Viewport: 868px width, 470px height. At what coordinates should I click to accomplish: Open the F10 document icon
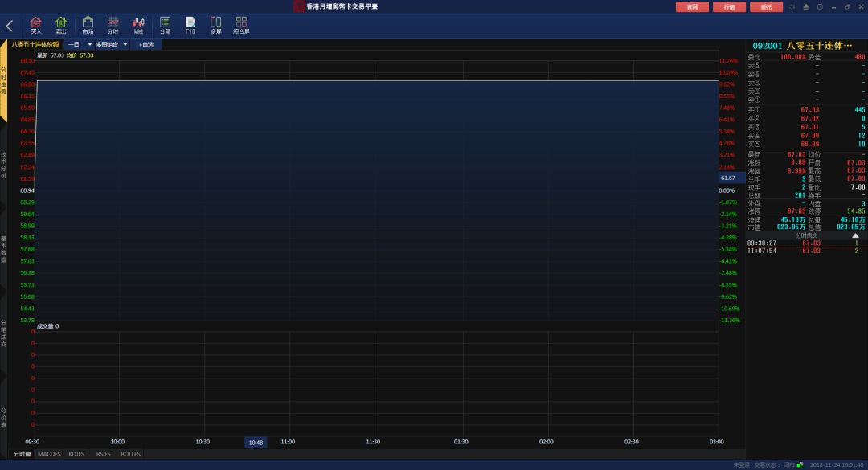tap(190, 25)
